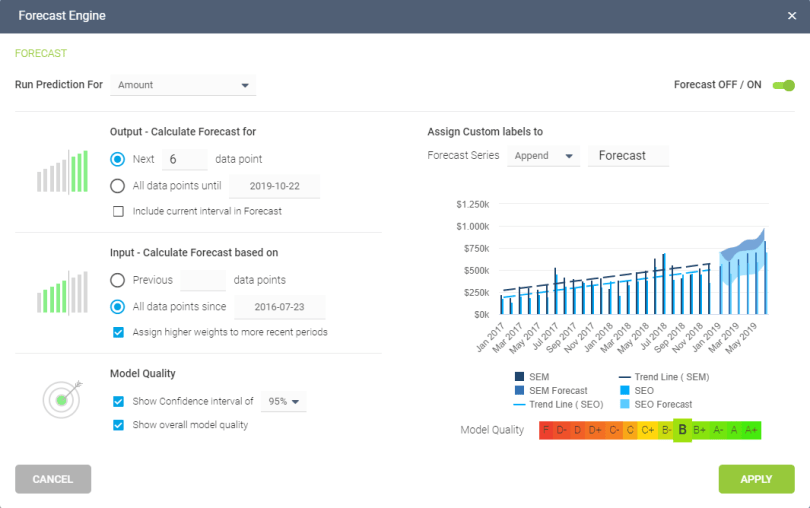The height and width of the screenshot is (508, 810).
Task: Click the SEM Forecast legend swatch
Action: [x=519, y=390]
